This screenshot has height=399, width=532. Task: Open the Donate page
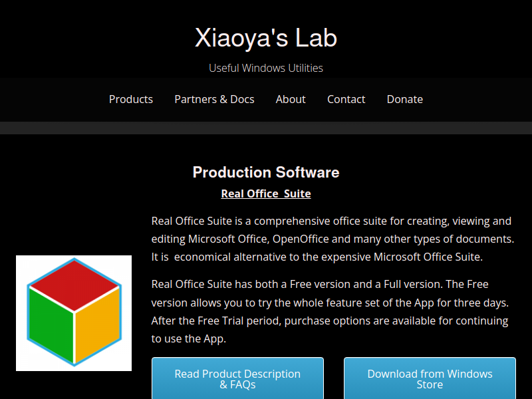coord(405,99)
